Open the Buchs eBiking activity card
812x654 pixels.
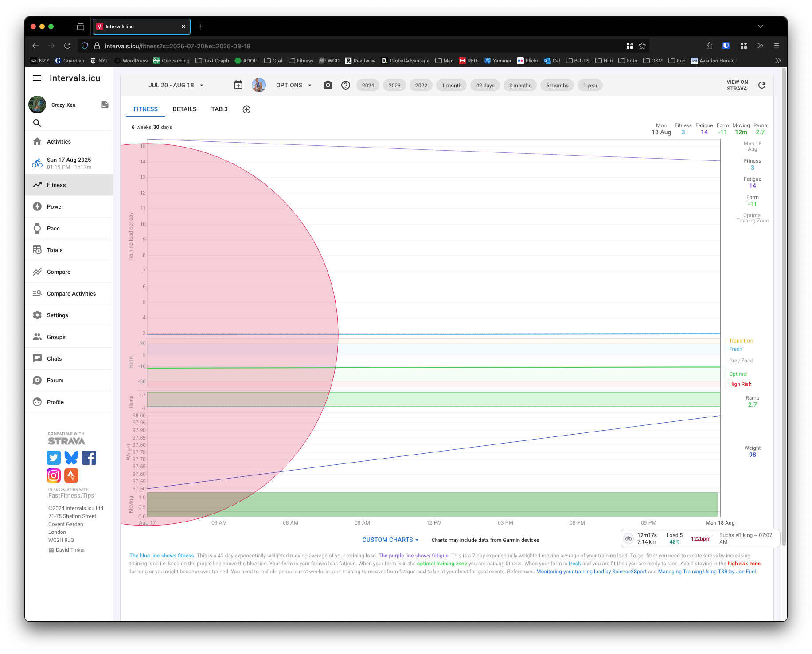tap(700, 538)
